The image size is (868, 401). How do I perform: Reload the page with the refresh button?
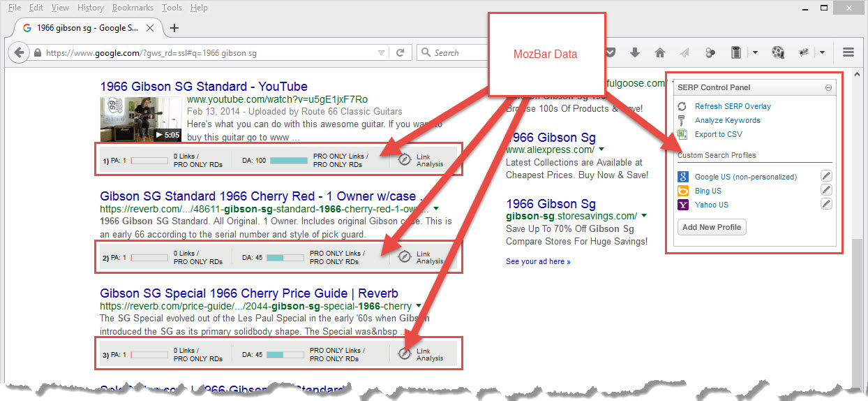coord(401,52)
